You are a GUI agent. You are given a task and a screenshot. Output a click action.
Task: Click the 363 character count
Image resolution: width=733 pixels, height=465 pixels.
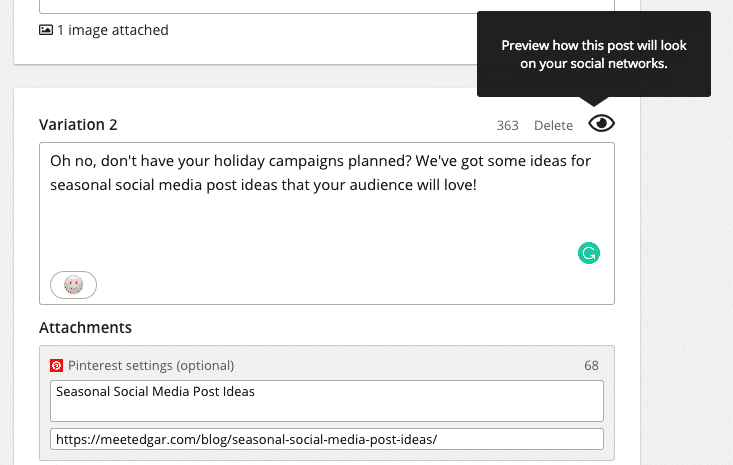coord(507,125)
